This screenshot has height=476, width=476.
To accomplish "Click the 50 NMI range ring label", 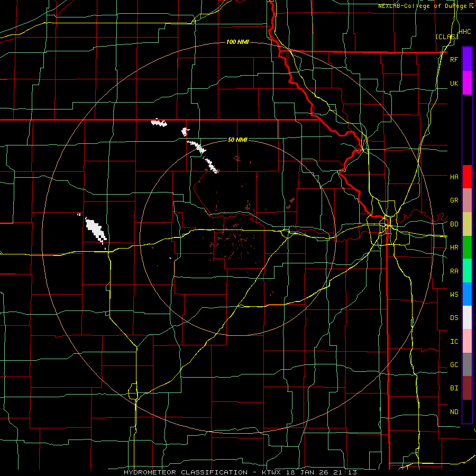I will 237,140.
